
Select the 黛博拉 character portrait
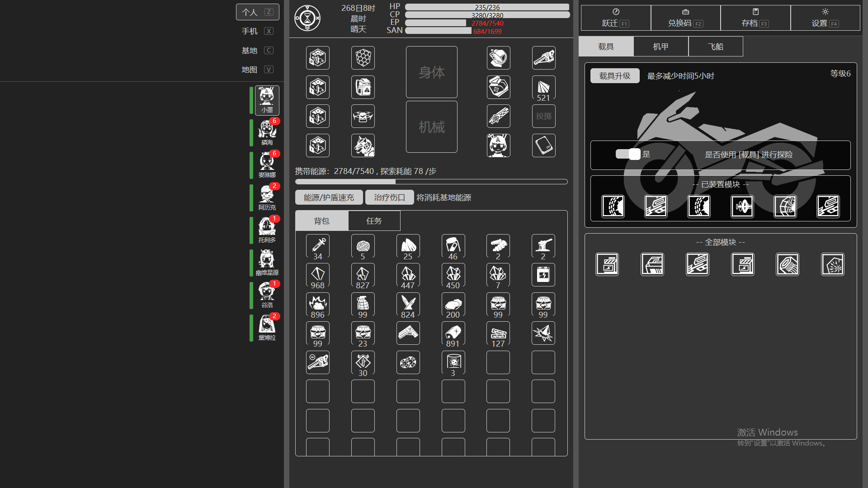pyautogui.click(x=267, y=328)
